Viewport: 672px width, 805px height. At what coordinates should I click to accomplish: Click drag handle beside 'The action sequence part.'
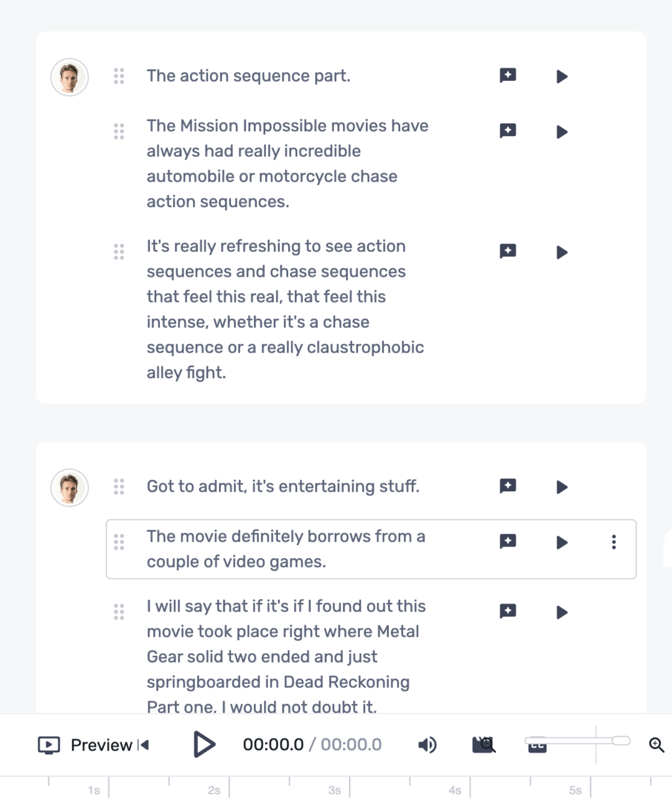tap(119, 76)
